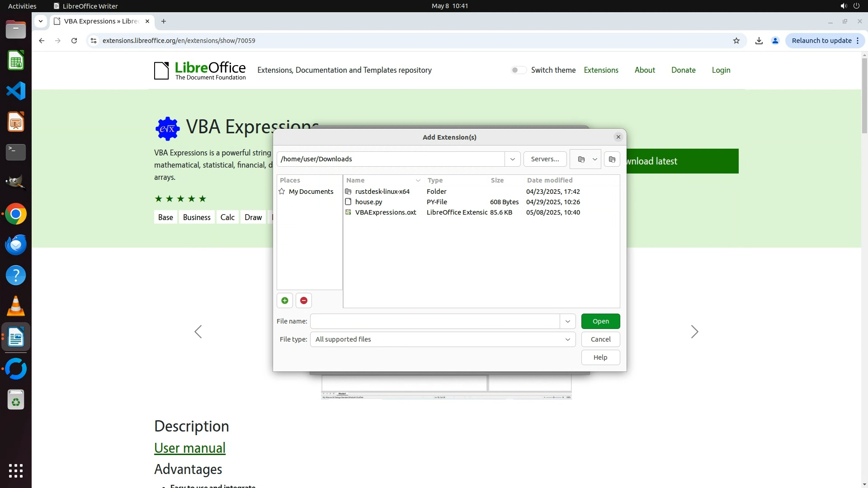Open Chrome downloads icon

[759, 41]
